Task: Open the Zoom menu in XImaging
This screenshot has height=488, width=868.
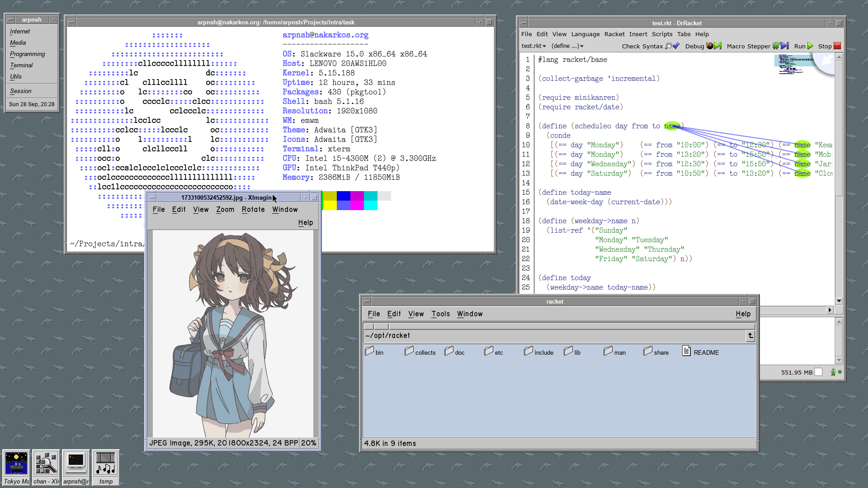Action: 225,210
